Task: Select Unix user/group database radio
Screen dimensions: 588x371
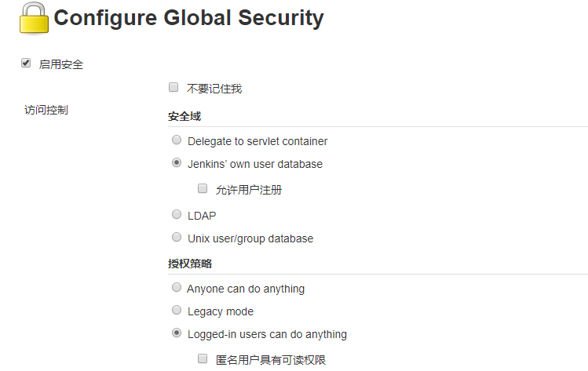Action: [x=177, y=237]
